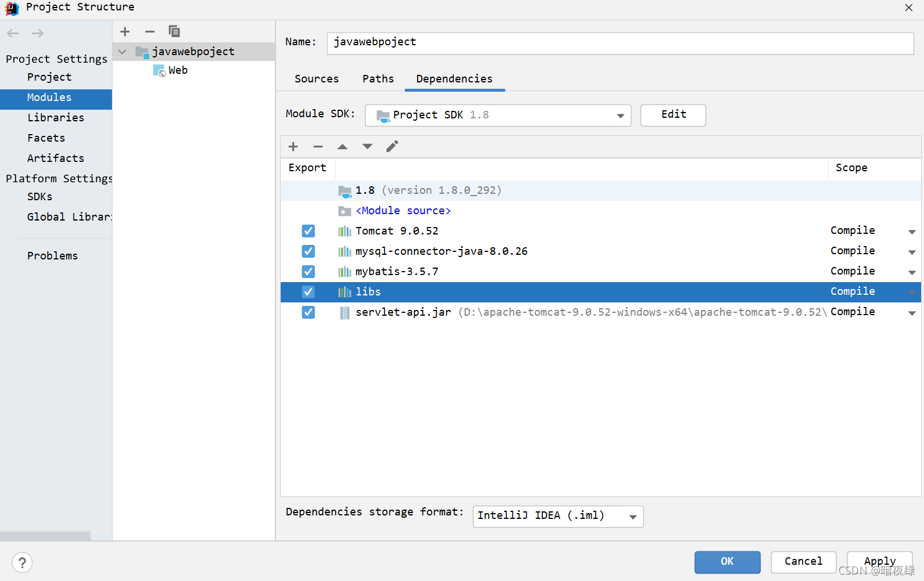
Task: Click the forward navigation arrow
Action: point(38,34)
